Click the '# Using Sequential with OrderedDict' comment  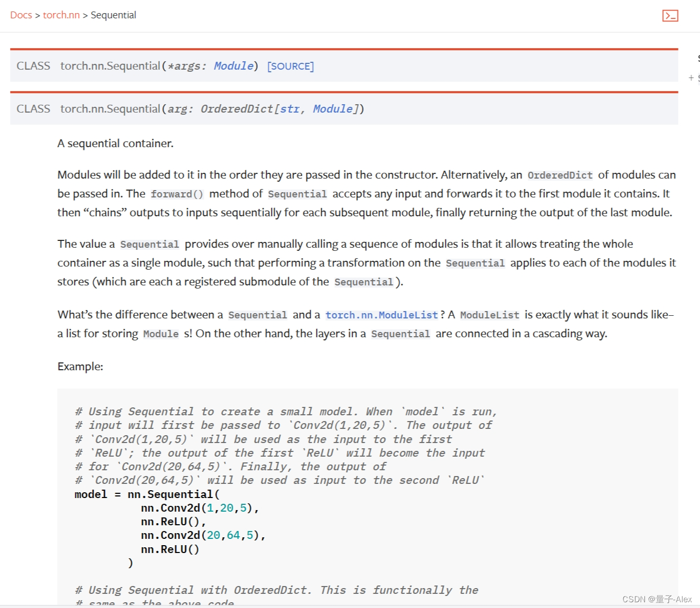tap(277, 590)
